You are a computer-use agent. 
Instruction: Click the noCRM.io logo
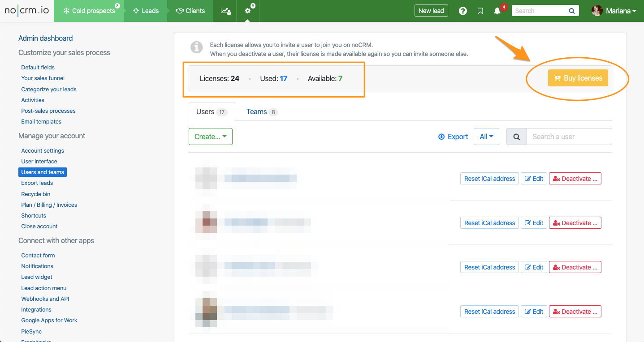click(x=27, y=11)
